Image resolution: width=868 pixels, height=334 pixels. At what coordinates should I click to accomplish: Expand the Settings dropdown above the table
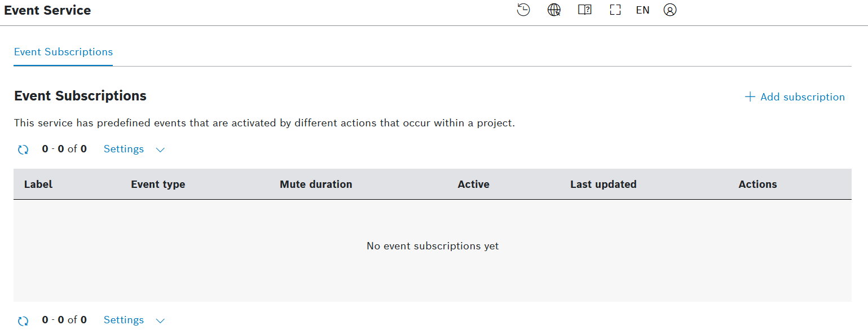[x=134, y=150]
